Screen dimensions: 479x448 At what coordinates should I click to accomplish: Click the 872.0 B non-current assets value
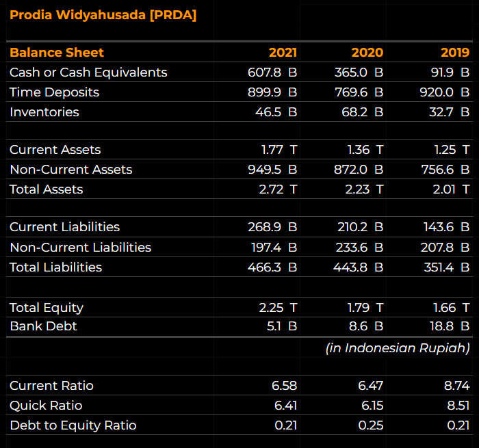(359, 170)
